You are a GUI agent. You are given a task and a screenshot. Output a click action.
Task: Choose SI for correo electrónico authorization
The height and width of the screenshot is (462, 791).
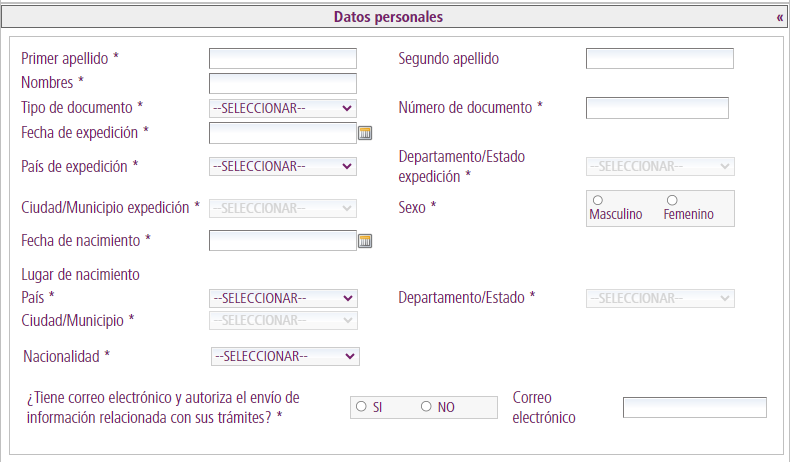pos(361,406)
